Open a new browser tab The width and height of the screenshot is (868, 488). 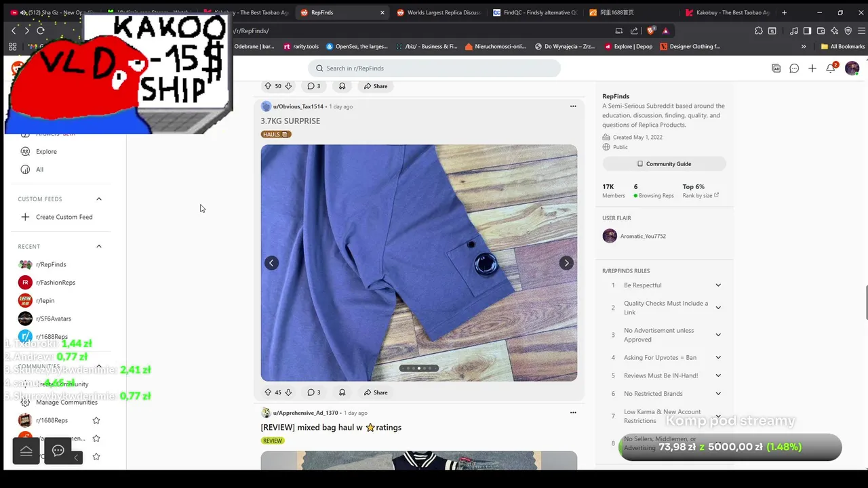[x=785, y=12]
